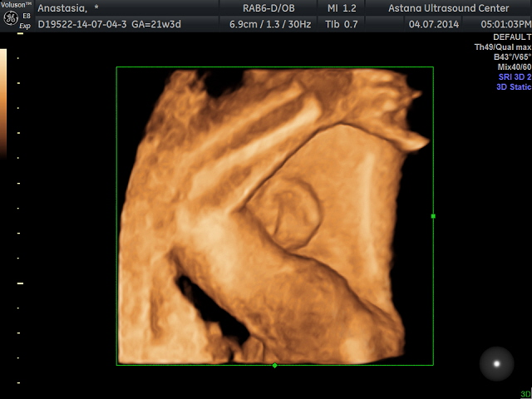Click the green square marker on right edge
Screen dimensions: 532x399
(433, 216)
